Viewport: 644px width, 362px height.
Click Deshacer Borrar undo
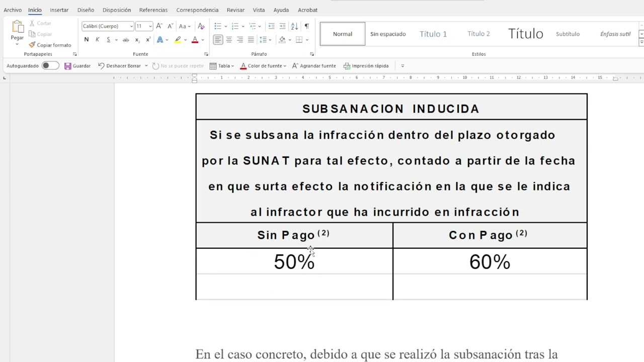(119, 66)
